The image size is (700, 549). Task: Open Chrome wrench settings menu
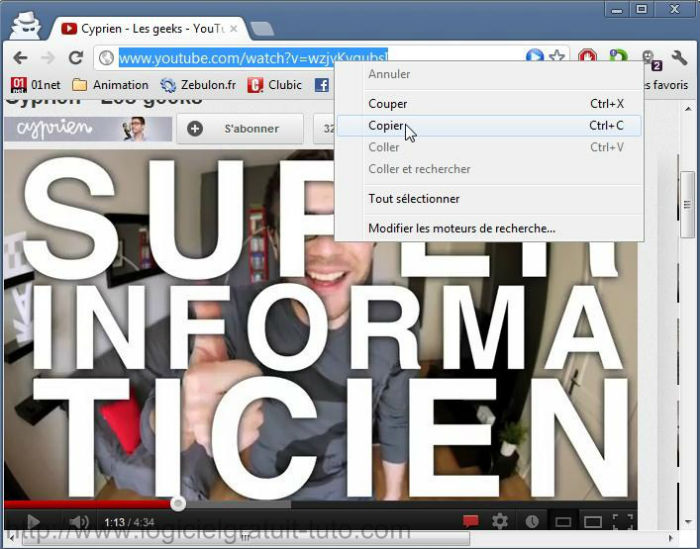click(679, 58)
